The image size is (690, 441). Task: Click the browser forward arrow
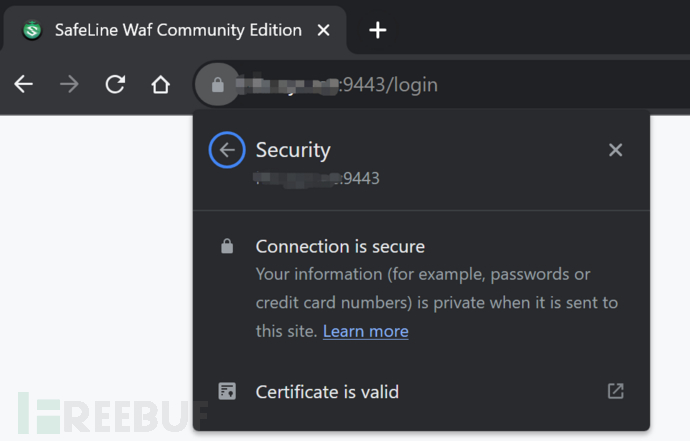[x=69, y=85]
